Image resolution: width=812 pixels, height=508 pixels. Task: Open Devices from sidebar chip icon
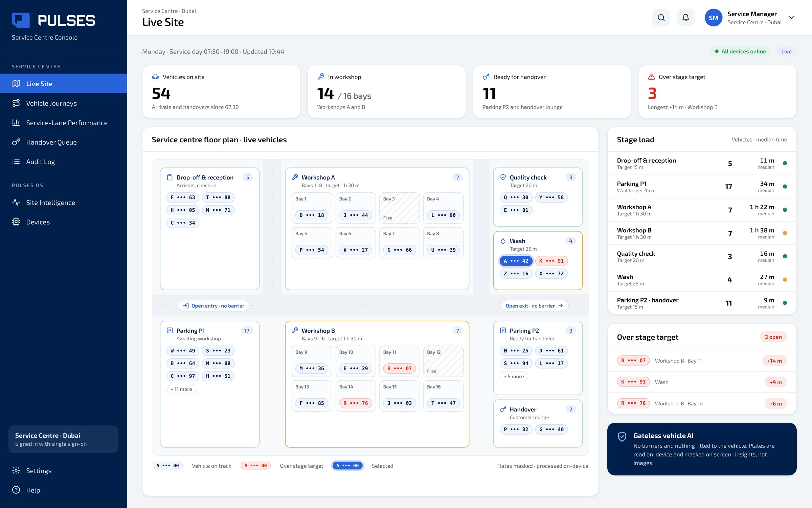tap(16, 222)
